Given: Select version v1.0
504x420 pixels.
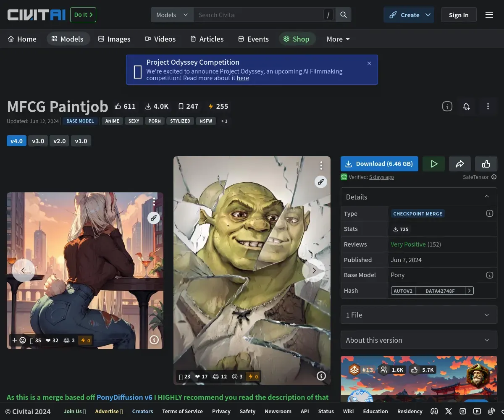Looking at the screenshot, I should [x=81, y=141].
